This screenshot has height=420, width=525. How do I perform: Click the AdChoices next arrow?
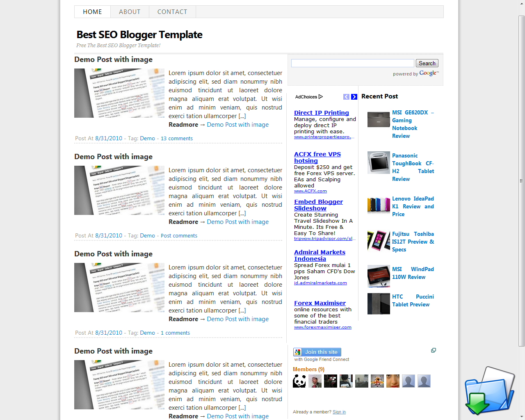tap(354, 97)
